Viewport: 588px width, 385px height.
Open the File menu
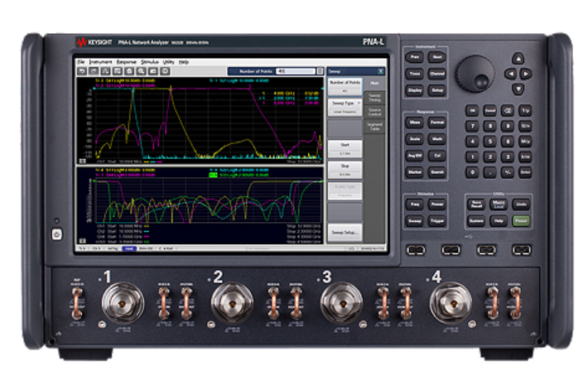coord(80,62)
